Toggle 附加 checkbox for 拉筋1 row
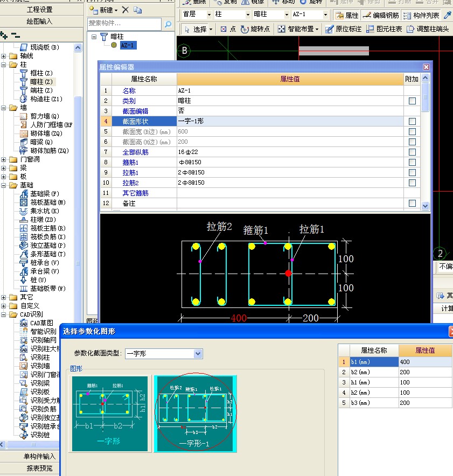 [x=412, y=172]
